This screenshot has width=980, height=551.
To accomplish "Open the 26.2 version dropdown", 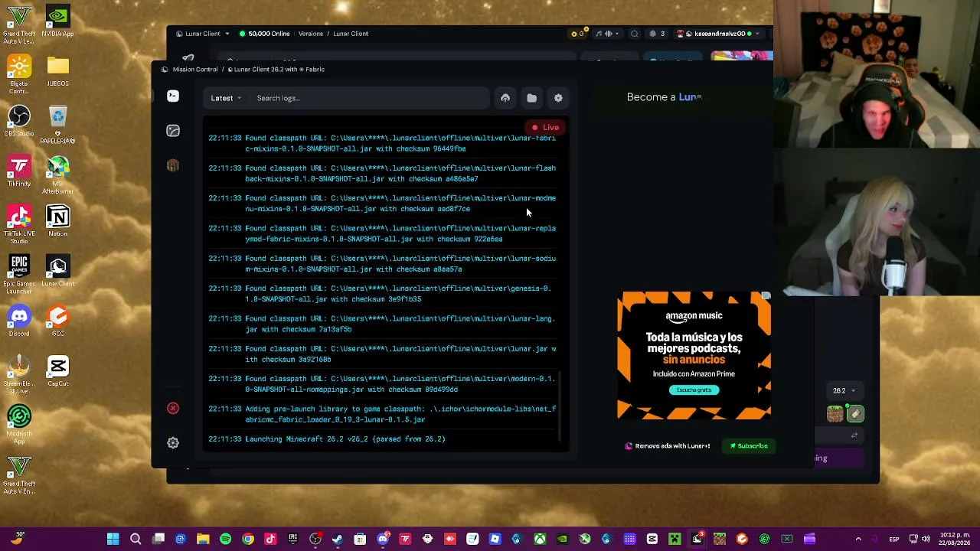I will pyautogui.click(x=844, y=391).
